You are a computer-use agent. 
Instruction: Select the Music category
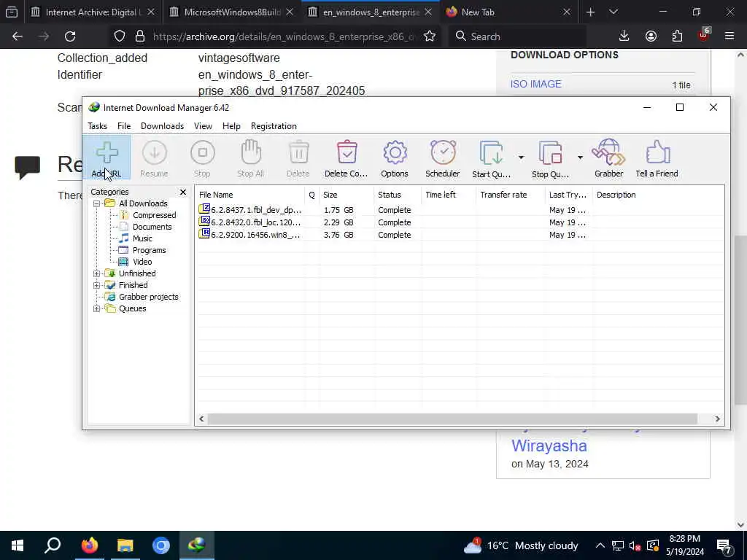(142, 238)
